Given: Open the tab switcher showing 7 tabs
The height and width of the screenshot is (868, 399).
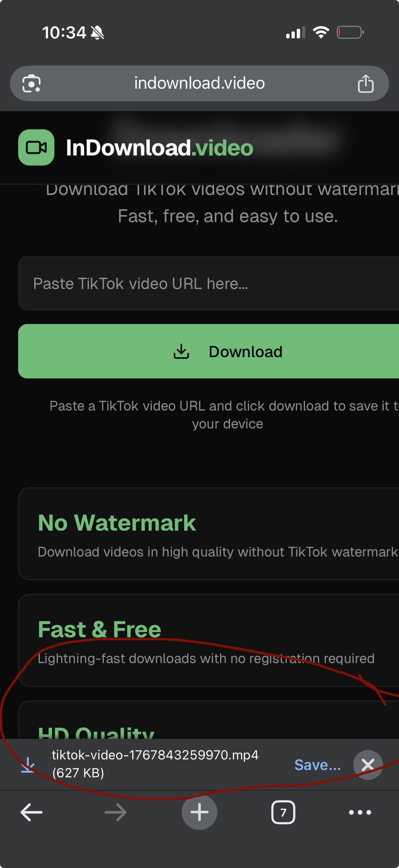Looking at the screenshot, I should 283,812.
